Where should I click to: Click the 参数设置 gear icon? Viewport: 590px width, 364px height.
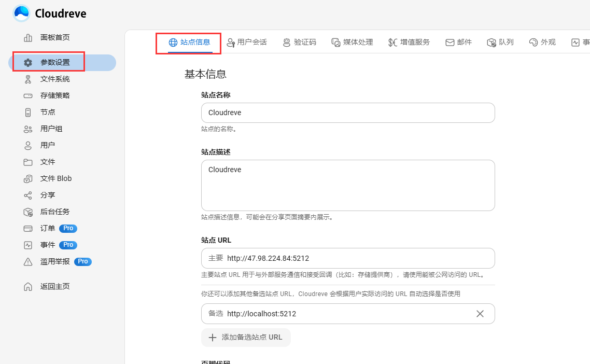pyautogui.click(x=28, y=63)
